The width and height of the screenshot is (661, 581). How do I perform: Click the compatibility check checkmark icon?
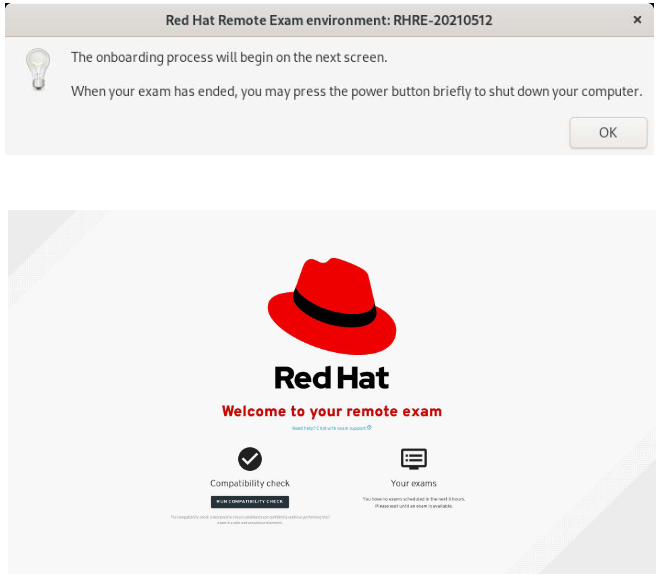tap(250, 459)
